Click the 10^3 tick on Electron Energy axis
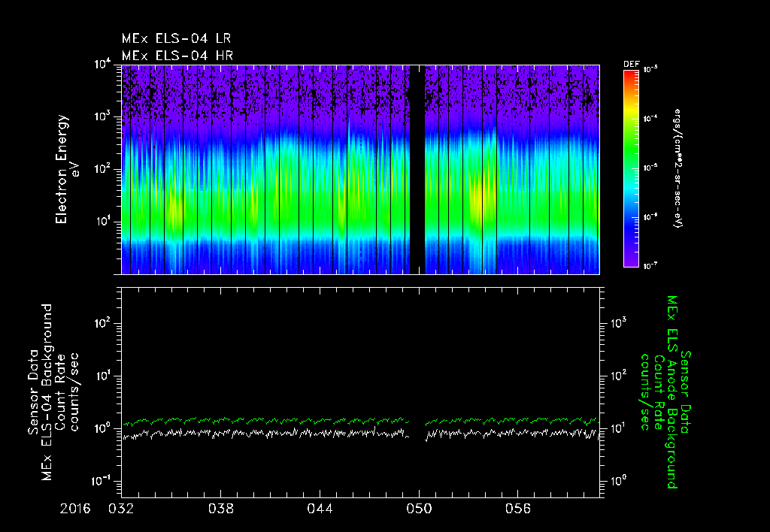 click(102, 117)
